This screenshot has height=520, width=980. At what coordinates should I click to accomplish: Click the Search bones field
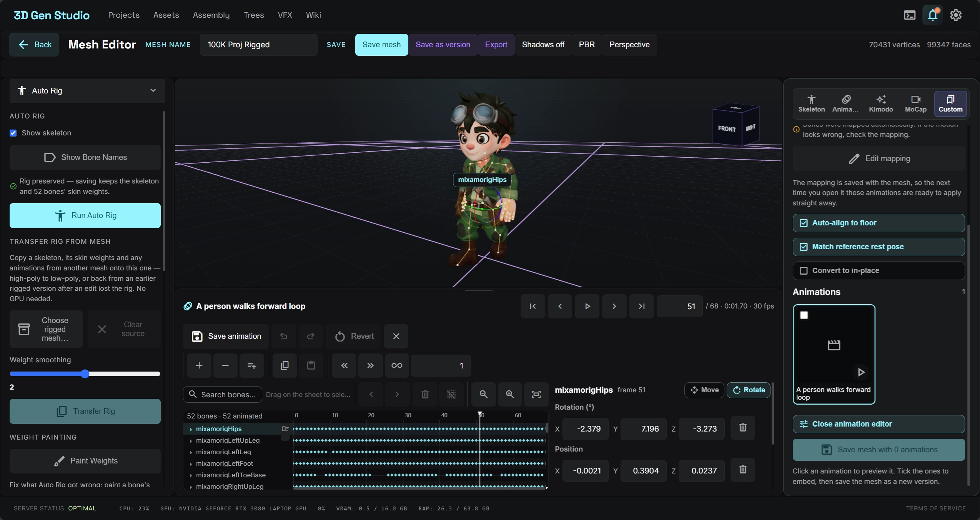tap(223, 395)
